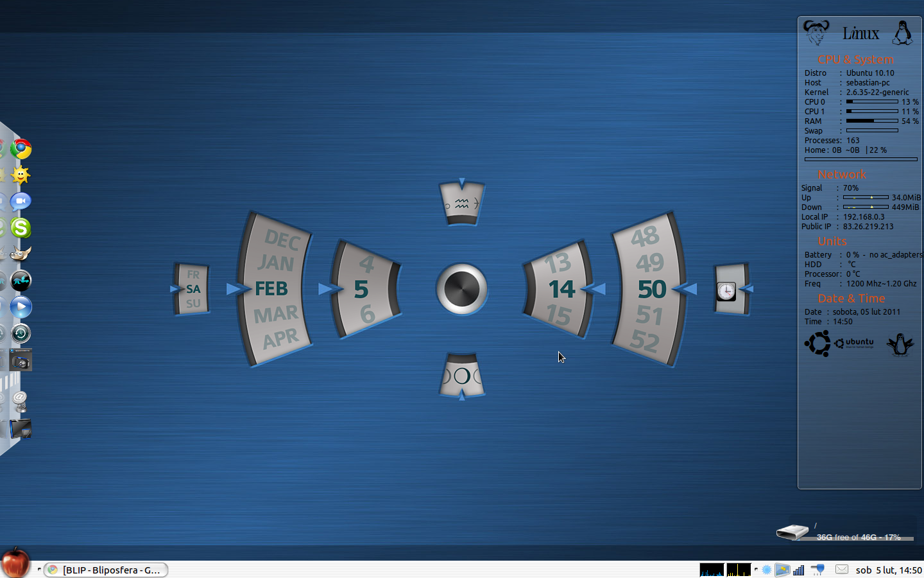Select MAR on the month dial
Viewport: 924px width, 578px height.
point(275,315)
